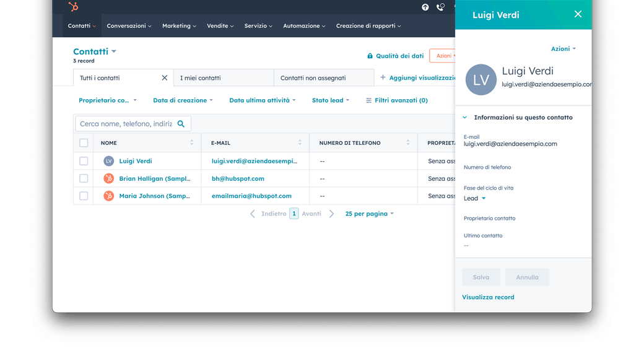Open the Lead lifecycle stage dropdown
The width and height of the screenshot is (644, 363).
coord(475,199)
